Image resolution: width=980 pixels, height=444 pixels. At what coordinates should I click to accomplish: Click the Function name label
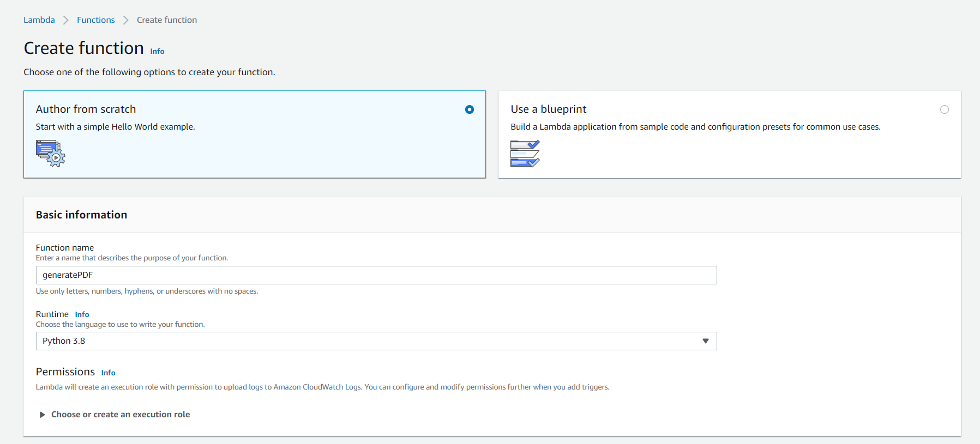tap(65, 247)
